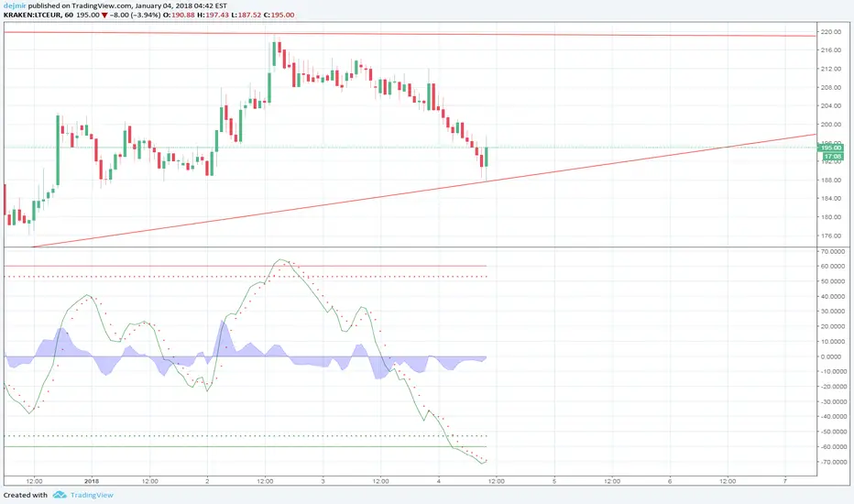
Task: Click the 17:08 bar countdown label
Action: [832, 157]
